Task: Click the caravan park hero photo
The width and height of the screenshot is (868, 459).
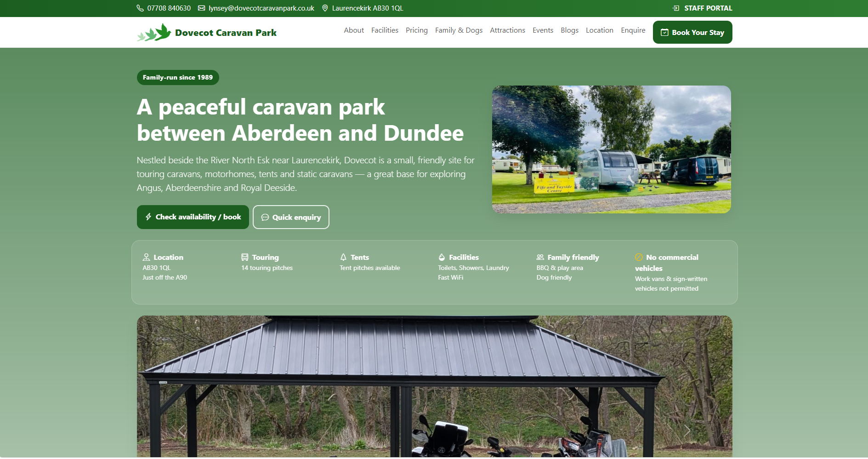Action: (x=611, y=149)
